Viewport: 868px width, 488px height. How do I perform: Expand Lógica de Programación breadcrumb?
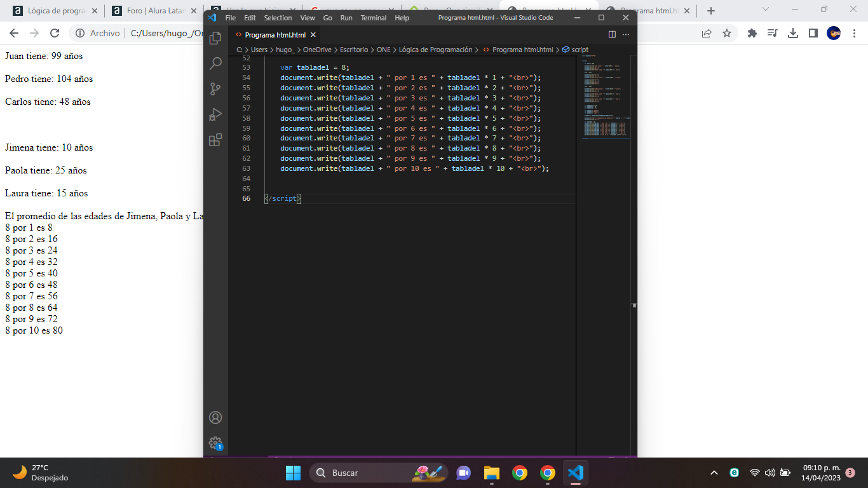tap(435, 50)
